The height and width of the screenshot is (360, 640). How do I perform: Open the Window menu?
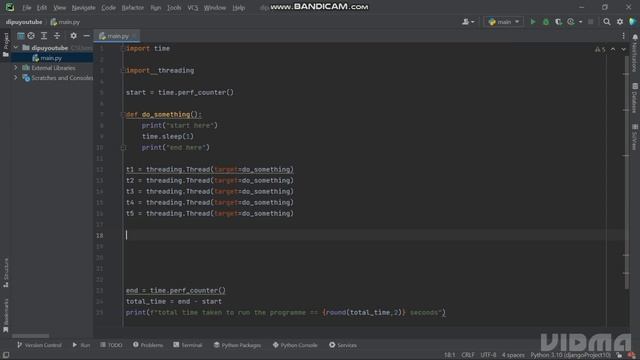coord(215,8)
